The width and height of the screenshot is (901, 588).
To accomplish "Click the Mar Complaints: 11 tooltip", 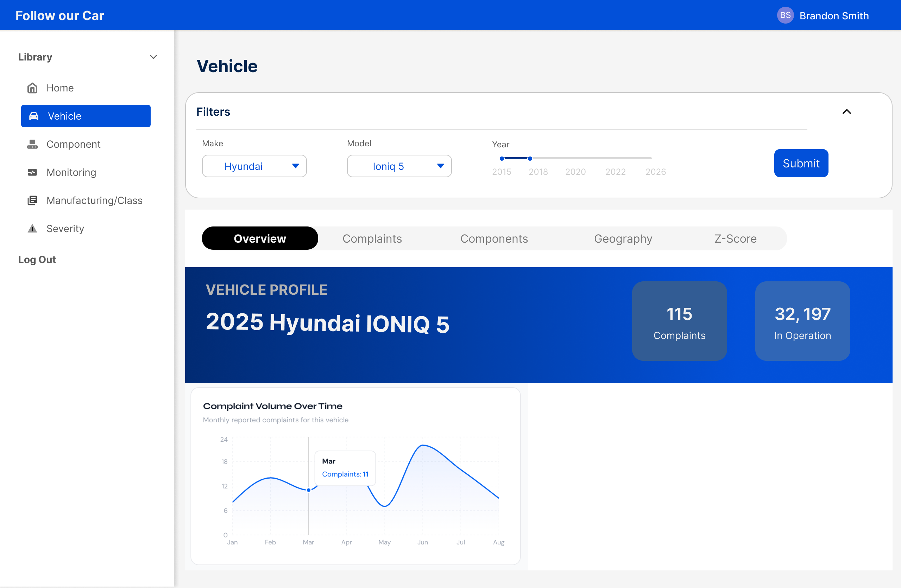I will [x=345, y=468].
